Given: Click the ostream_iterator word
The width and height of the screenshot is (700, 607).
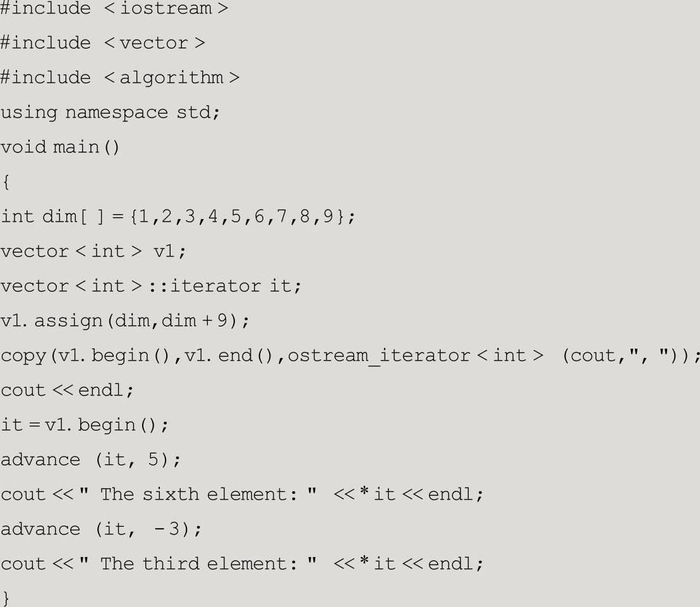Looking at the screenshot, I should [x=379, y=356].
